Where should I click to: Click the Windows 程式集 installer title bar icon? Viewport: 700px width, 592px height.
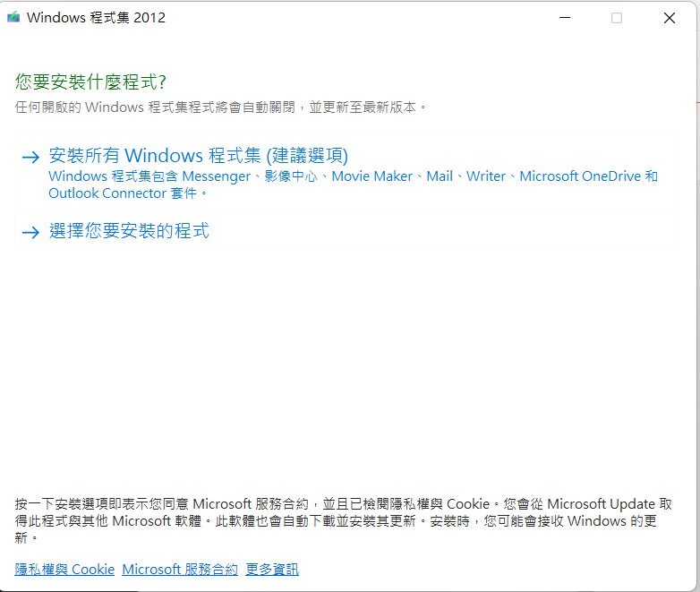(x=13, y=17)
